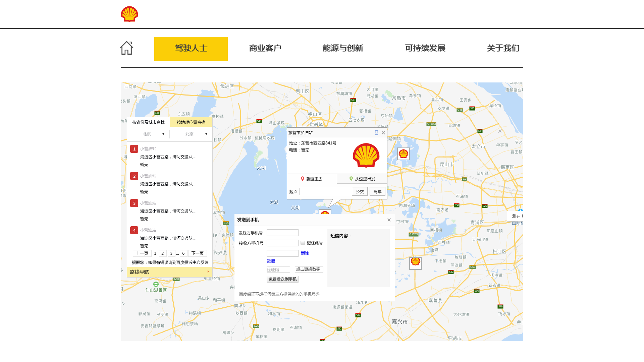Go to the home page icon
644x362 pixels.
pos(127,48)
